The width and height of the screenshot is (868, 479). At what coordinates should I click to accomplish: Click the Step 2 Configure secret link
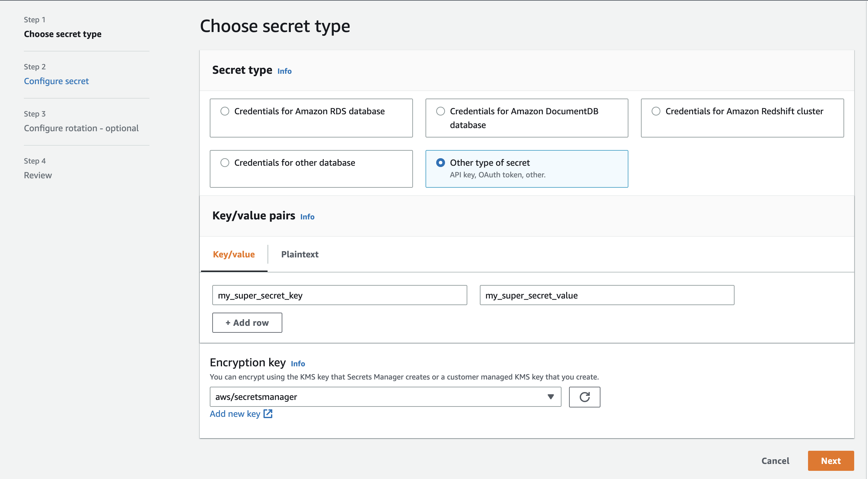pos(57,81)
